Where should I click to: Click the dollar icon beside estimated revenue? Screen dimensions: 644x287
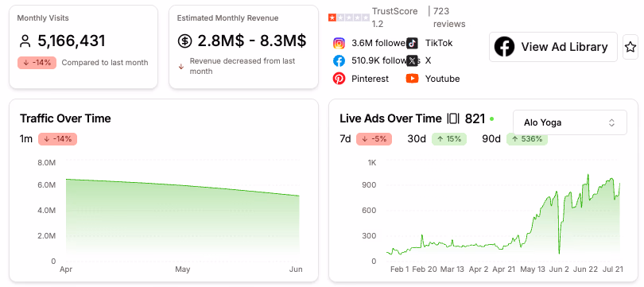point(184,41)
